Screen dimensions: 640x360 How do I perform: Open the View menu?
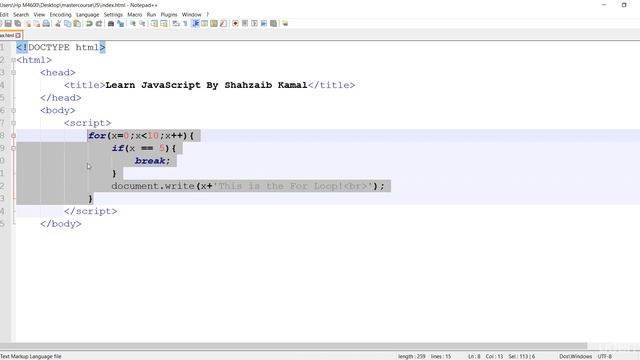[39, 14]
